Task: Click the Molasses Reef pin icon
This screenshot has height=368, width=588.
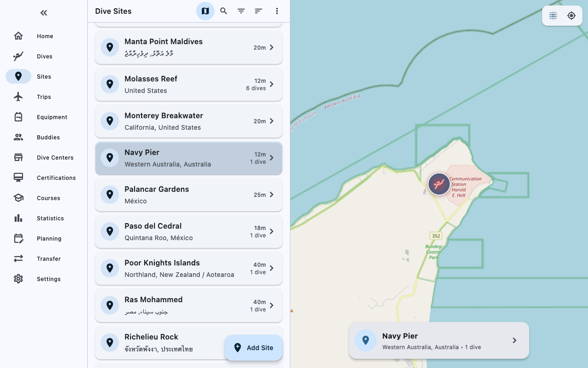Action: click(x=110, y=84)
